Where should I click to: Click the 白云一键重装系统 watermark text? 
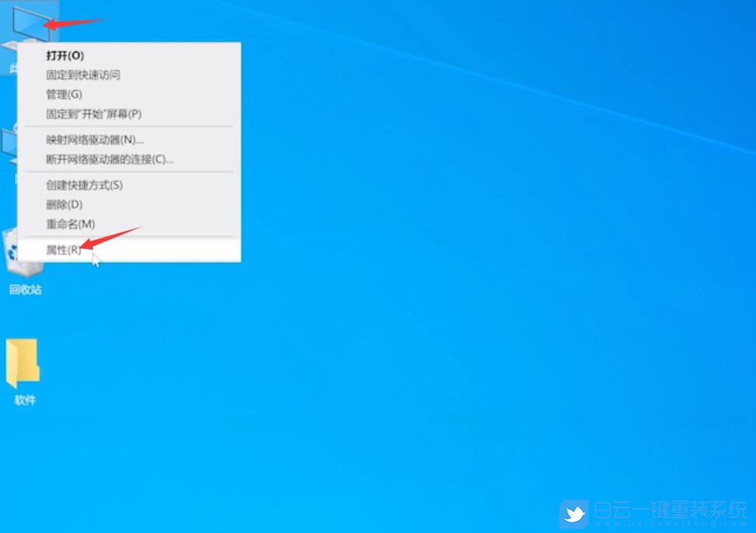pos(669,513)
